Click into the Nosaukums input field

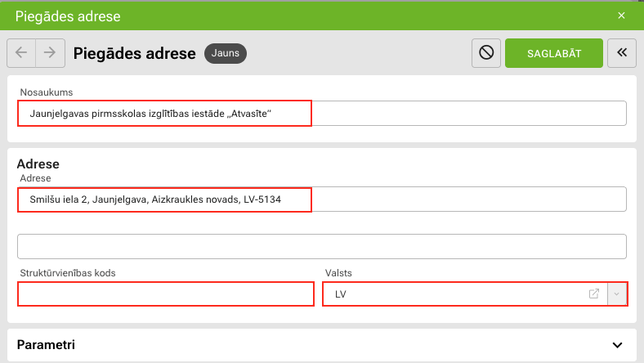[x=321, y=113]
